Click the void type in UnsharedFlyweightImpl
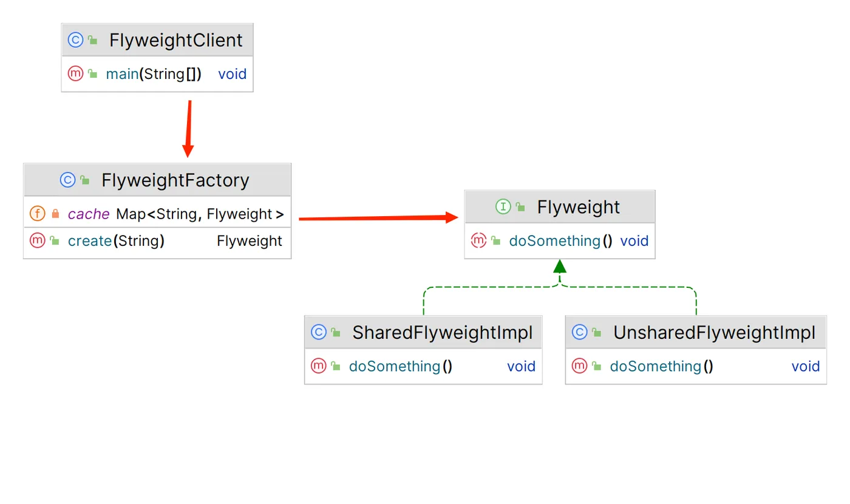This screenshot has width=850, height=504. pyautogui.click(x=806, y=366)
